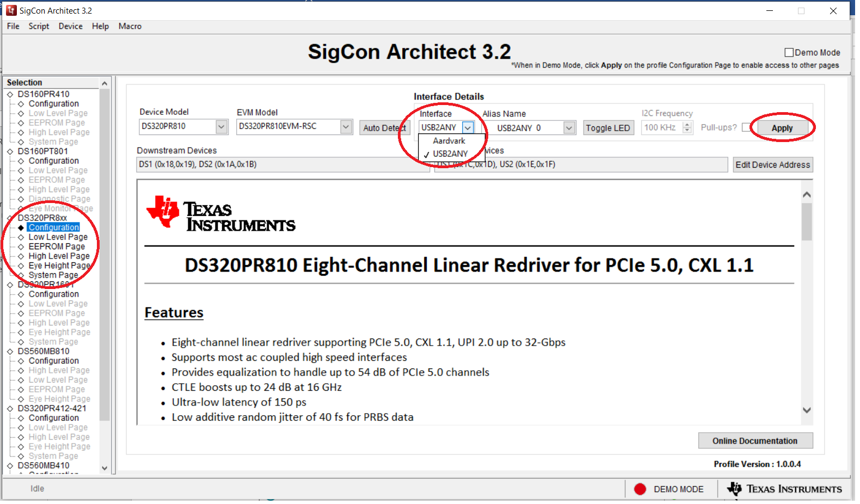Click the Interface dropdown arrow
The image size is (860, 504).
468,127
